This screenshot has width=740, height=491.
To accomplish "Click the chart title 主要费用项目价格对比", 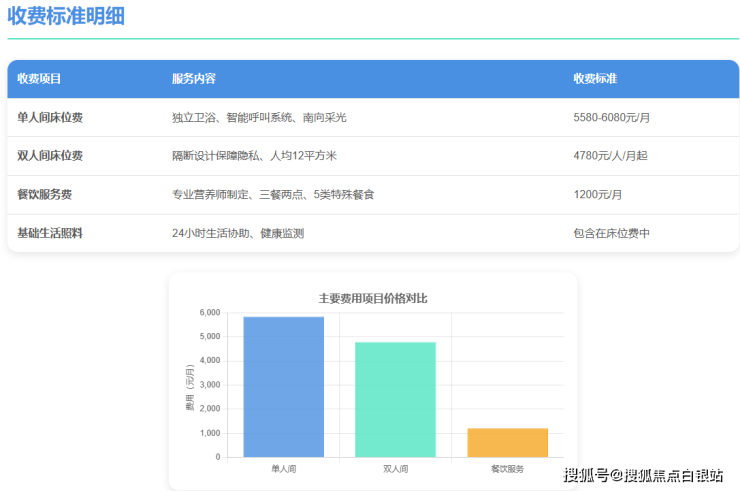I will (373, 298).
